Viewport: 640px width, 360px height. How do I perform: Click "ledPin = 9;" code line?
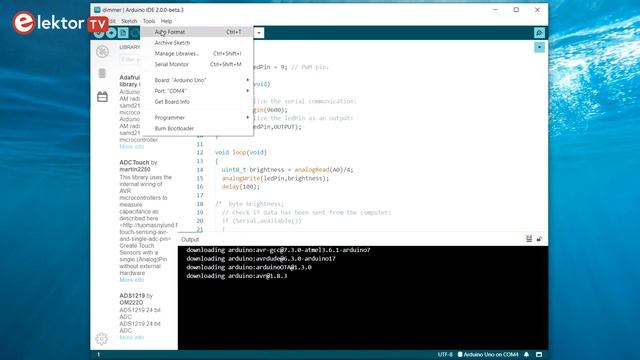(x=291, y=67)
